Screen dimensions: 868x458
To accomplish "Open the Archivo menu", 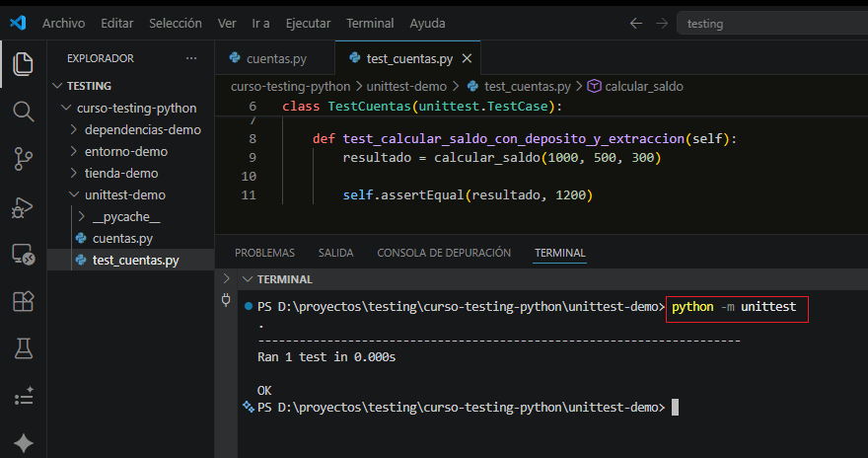I will (x=64, y=24).
